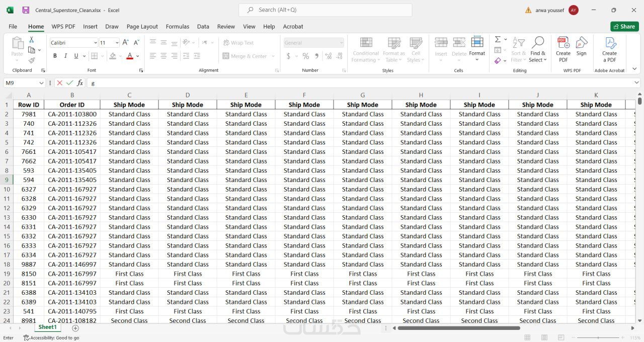Click the Accounting dollar format icon
The width and height of the screenshot is (644, 342).
point(288,56)
